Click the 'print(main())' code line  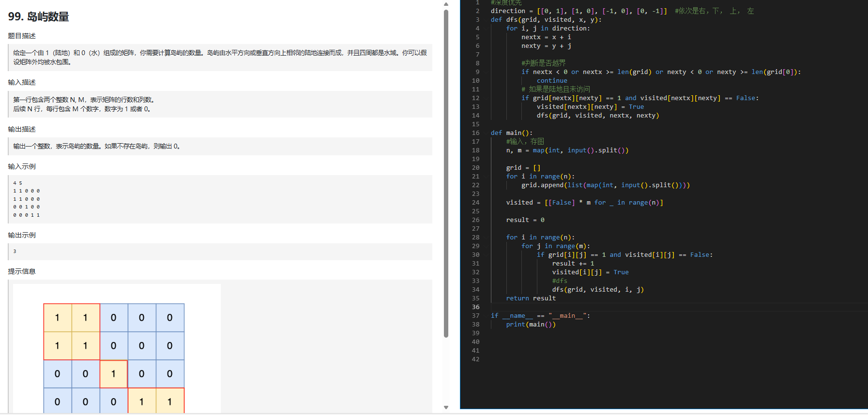531,325
